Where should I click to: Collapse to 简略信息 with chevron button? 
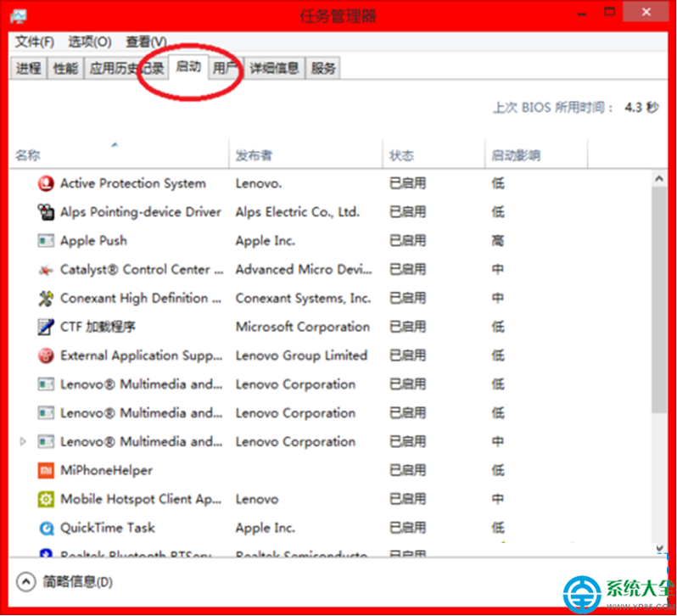click(x=26, y=582)
